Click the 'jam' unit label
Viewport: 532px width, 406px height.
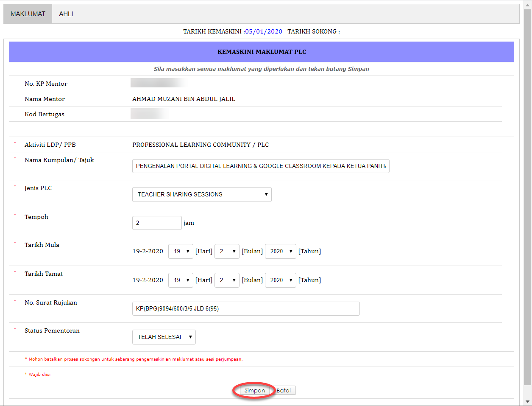point(189,223)
